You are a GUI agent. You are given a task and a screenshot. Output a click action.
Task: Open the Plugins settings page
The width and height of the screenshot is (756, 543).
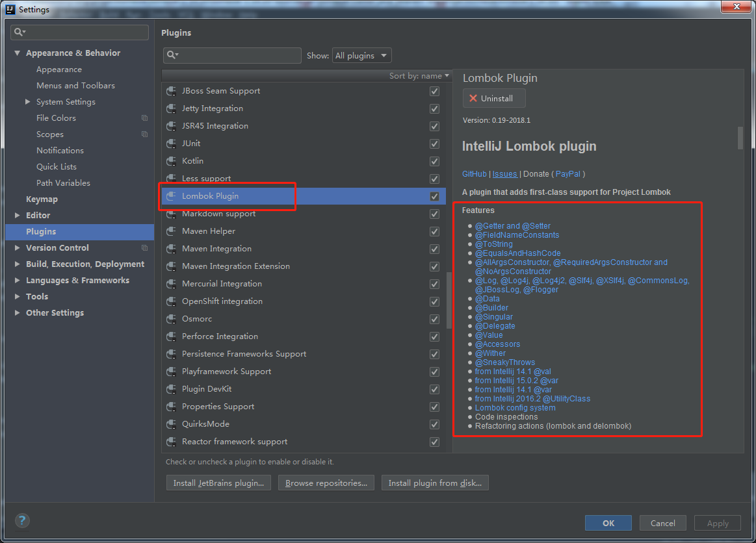click(x=79, y=232)
